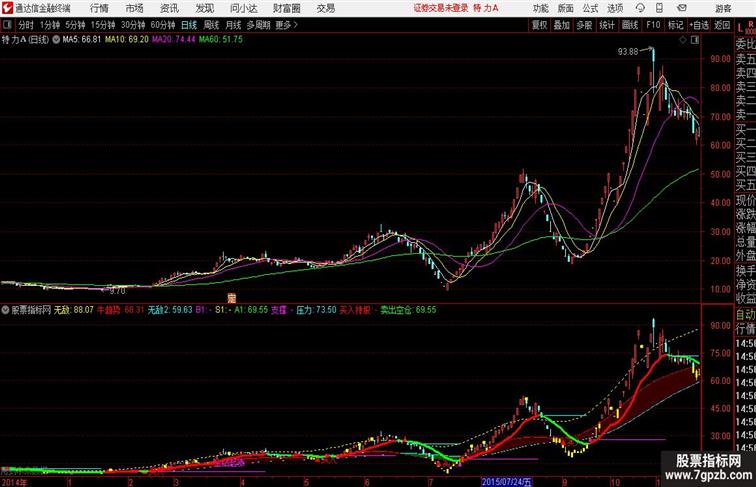Click the MA20: 74.44 value
The image size is (756, 487).
tap(174, 40)
